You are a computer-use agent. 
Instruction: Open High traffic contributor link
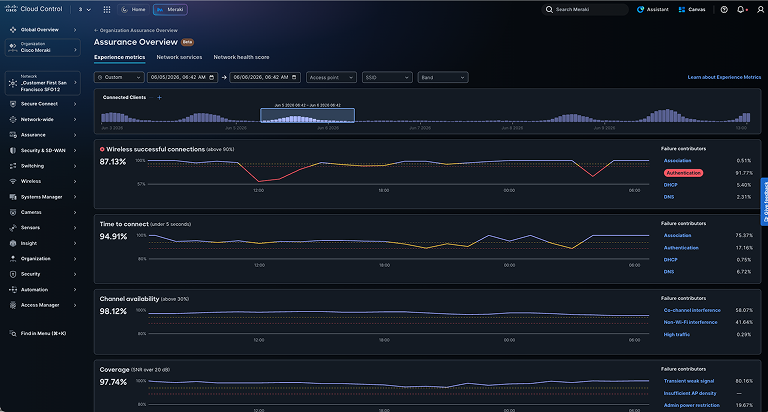coord(676,335)
